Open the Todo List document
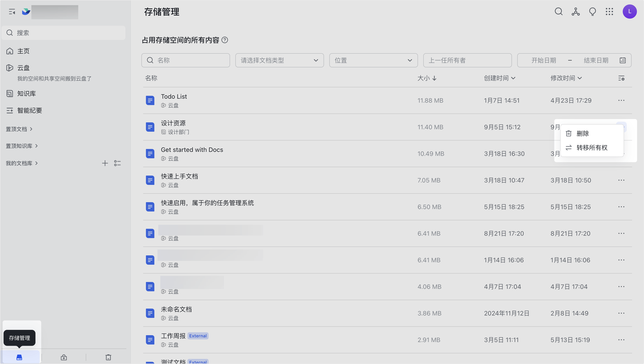This screenshot has width=644, height=364. click(x=174, y=96)
